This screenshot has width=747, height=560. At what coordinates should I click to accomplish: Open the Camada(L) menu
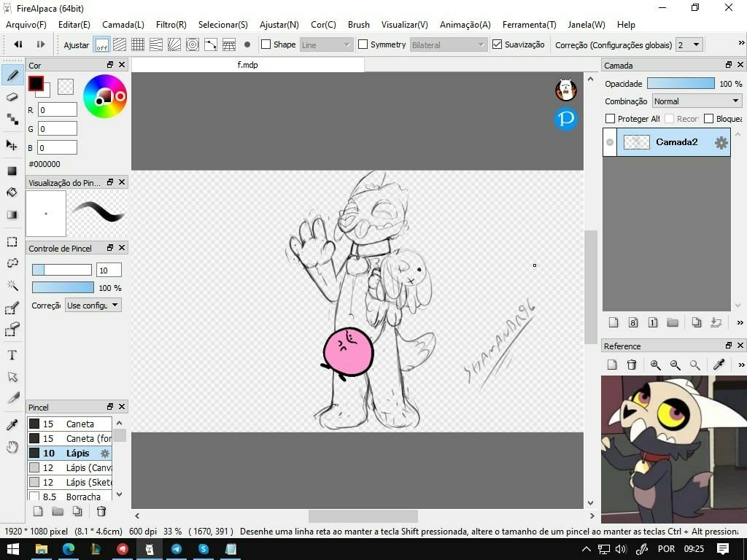tap(123, 25)
